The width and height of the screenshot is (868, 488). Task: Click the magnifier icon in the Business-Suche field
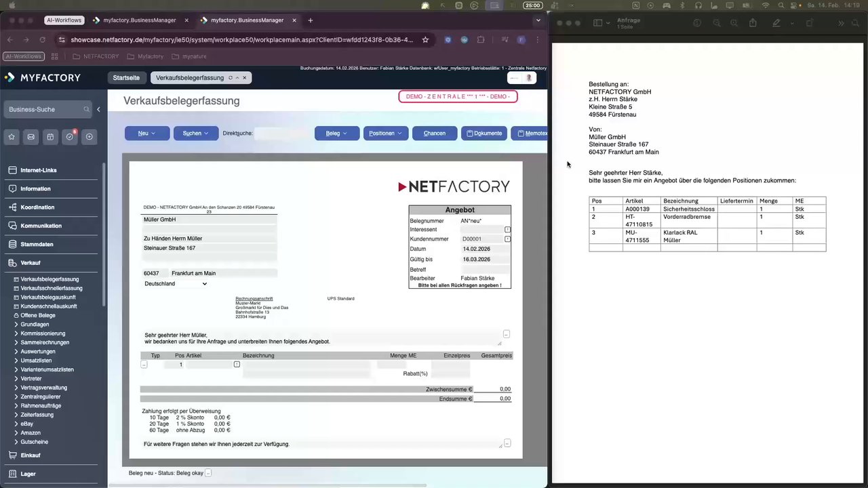pyautogui.click(x=86, y=109)
